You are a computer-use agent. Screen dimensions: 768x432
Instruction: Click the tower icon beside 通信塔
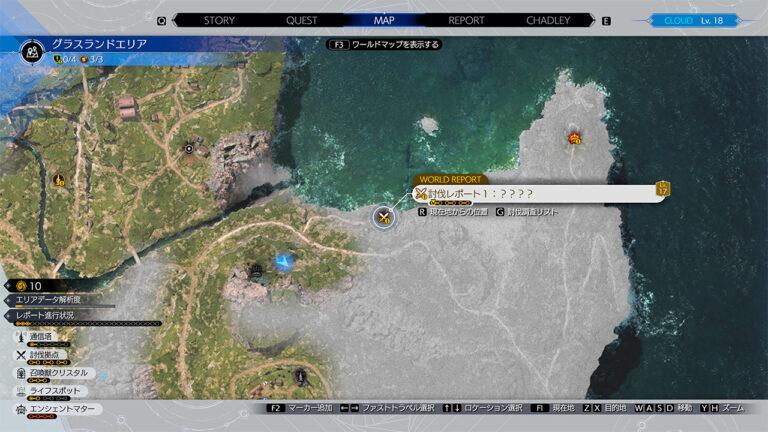[x=21, y=337]
